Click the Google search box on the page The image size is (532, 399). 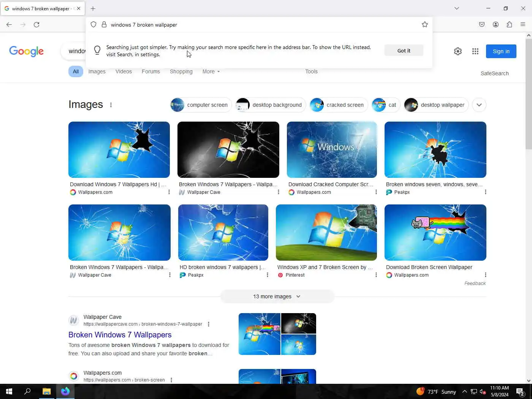74,51
